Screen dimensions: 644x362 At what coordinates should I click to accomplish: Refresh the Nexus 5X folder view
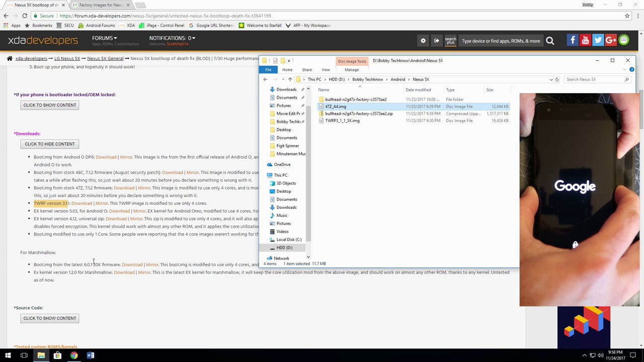point(556,79)
